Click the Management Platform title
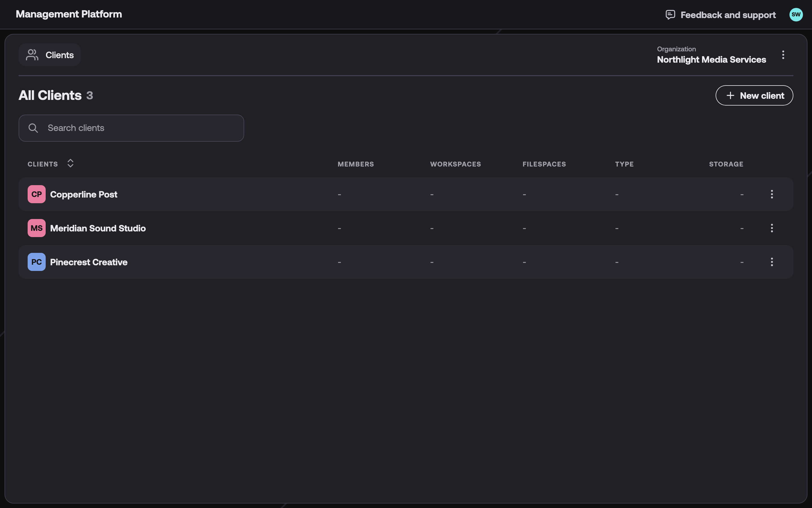The width and height of the screenshot is (812, 508). (69, 14)
